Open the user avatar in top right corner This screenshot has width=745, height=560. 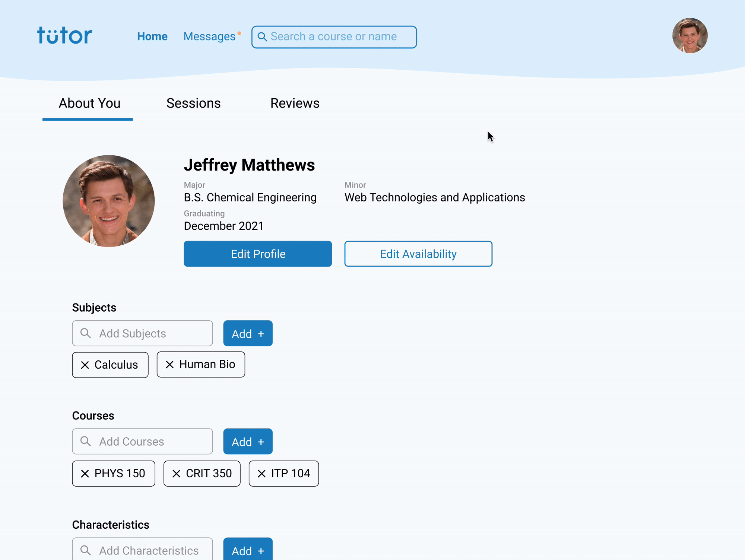click(689, 36)
